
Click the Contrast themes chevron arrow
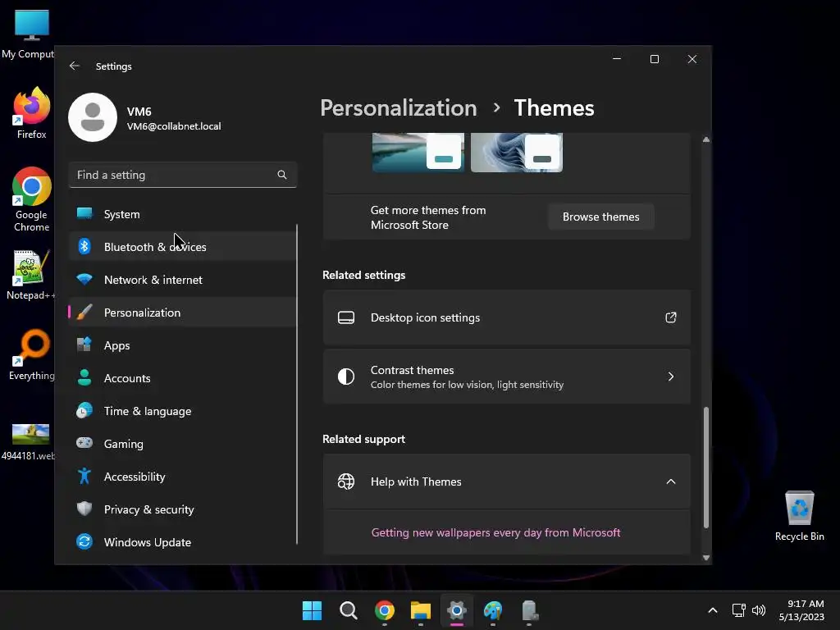click(671, 377)
